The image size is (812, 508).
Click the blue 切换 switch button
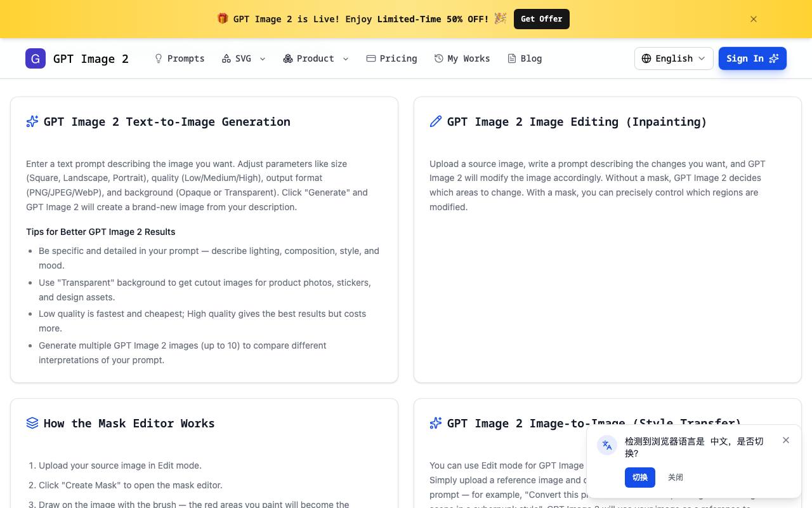coord(640,478)
